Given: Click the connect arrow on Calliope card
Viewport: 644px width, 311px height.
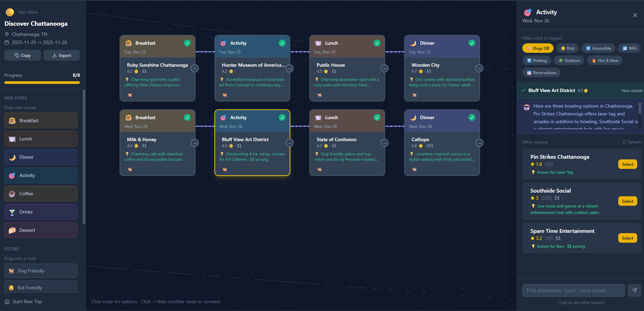Looking at the screenshot, I should point(479,143).
